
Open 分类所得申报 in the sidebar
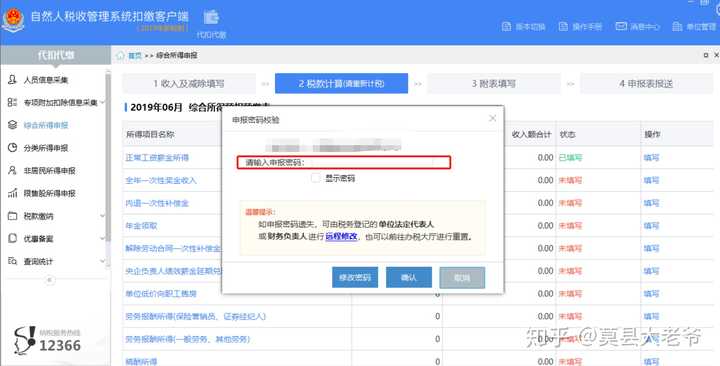pyautogui.click(x=46, y=148)
